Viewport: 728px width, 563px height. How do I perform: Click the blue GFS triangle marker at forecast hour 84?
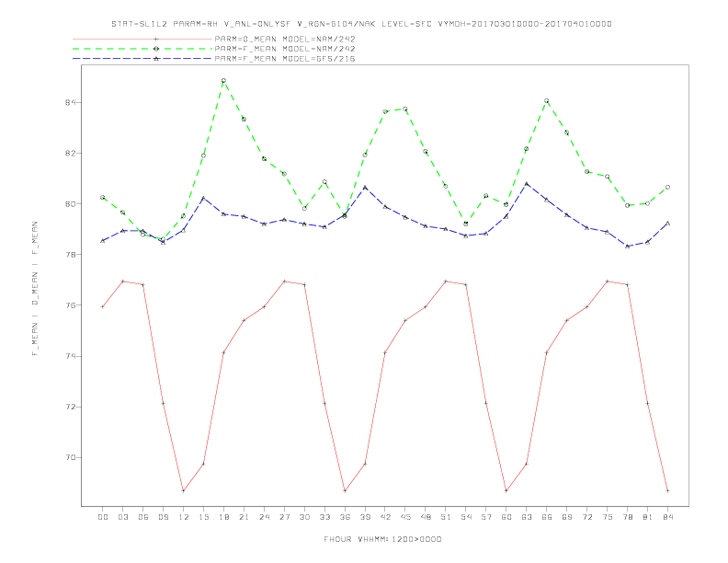(668, 224)
